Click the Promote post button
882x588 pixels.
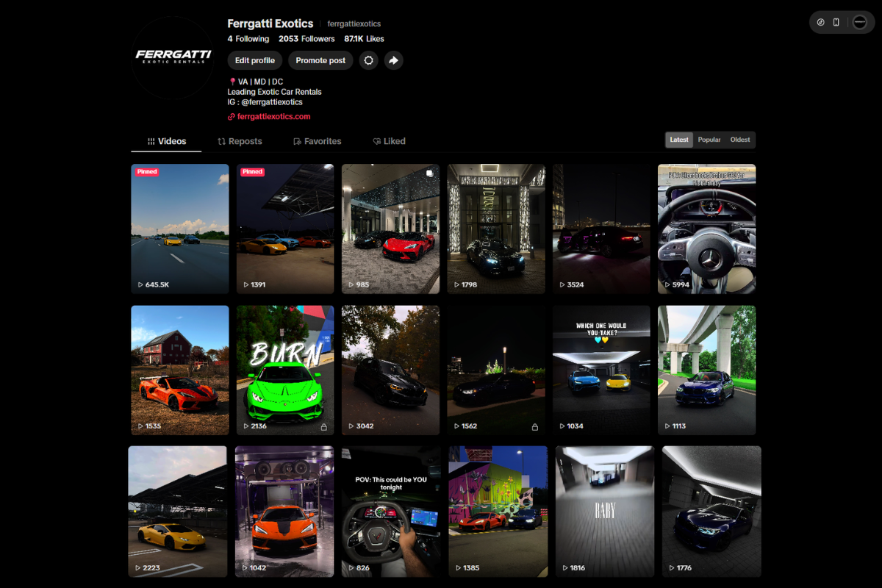pos(320,60)
